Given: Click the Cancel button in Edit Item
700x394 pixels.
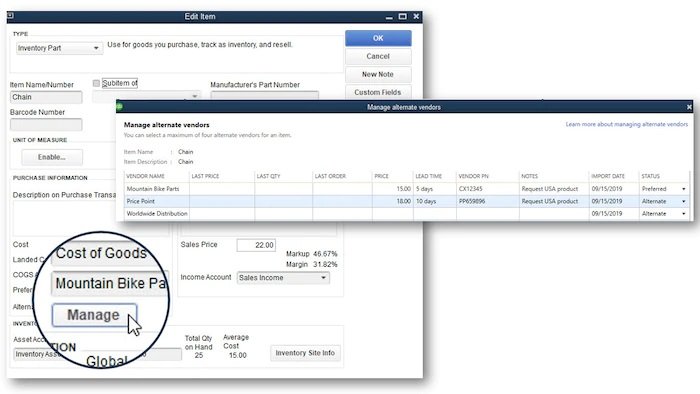Looking at the screenshot, I should click(x=378, y=56).
